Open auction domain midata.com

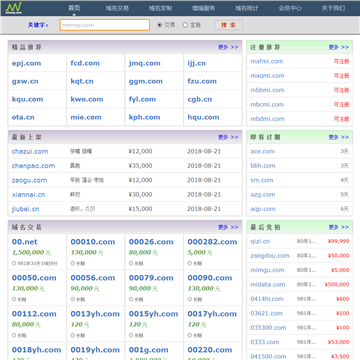pos(268,284)
